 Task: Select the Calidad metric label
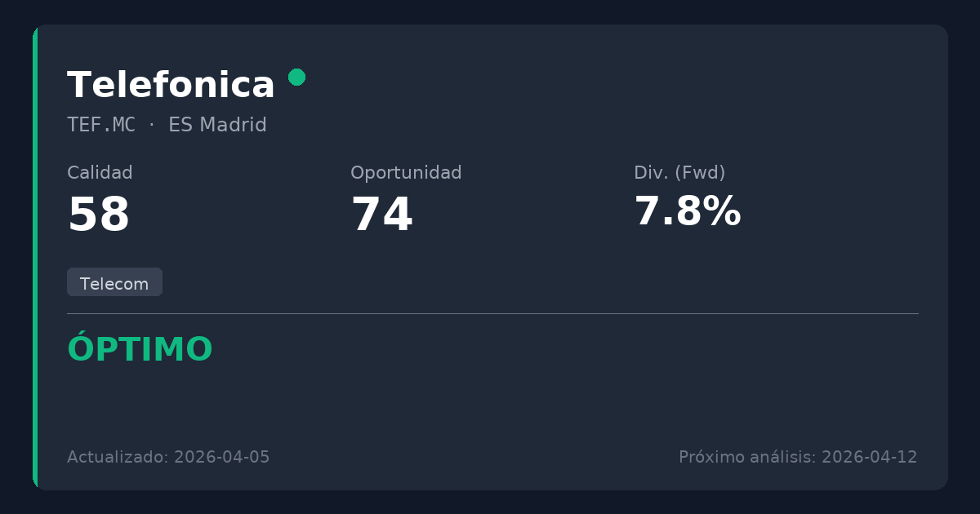pyautogui.click(x=100, y=173)
